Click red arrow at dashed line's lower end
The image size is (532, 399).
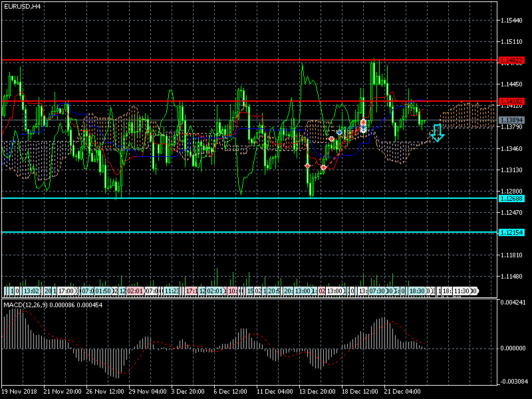323,168
